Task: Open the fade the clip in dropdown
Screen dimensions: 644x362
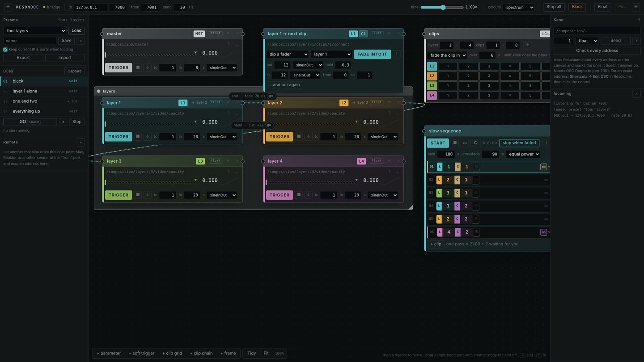Action: tap(447, 55)
